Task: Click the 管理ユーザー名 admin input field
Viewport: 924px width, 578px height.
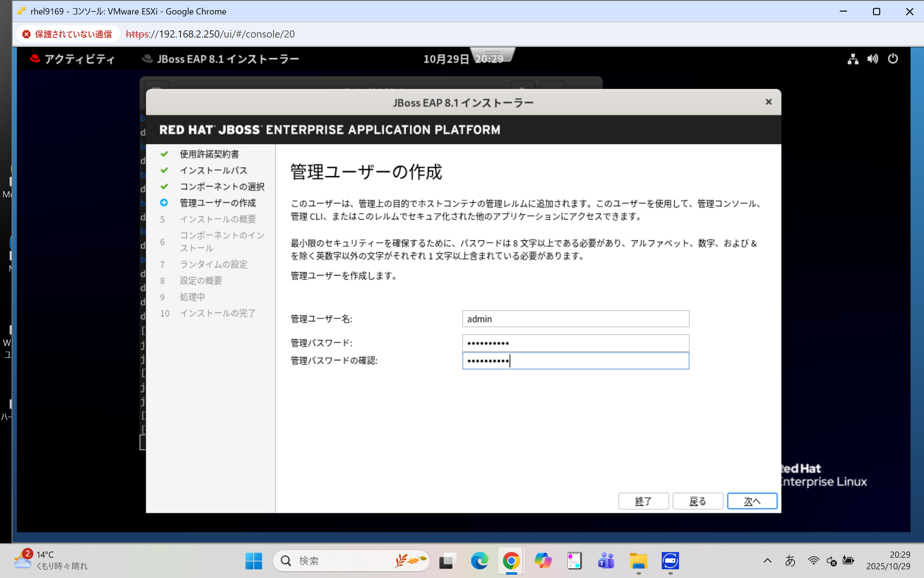Action: coord(575,318)
